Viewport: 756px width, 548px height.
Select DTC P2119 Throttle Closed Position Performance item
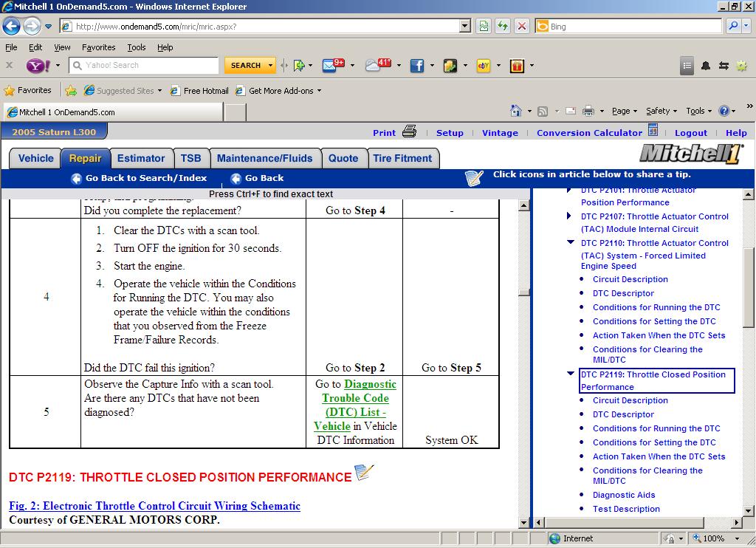656,380
